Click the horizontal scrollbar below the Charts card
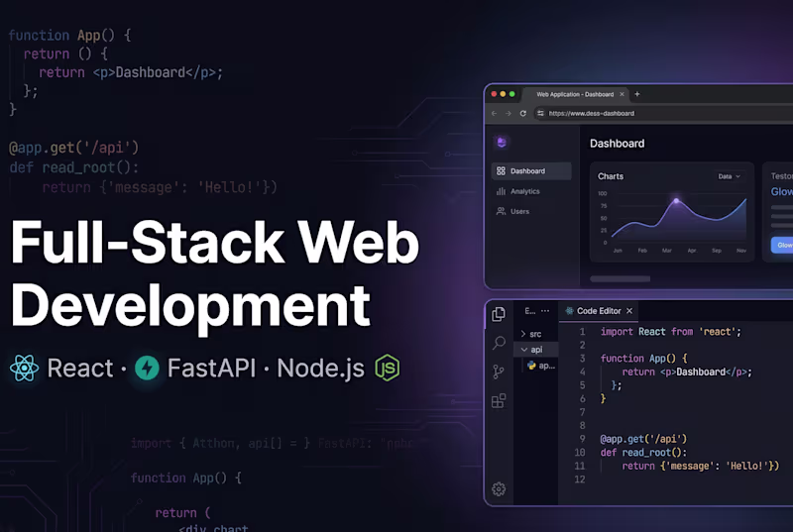This screenshot has width=793, height=532. coord(621,278)
